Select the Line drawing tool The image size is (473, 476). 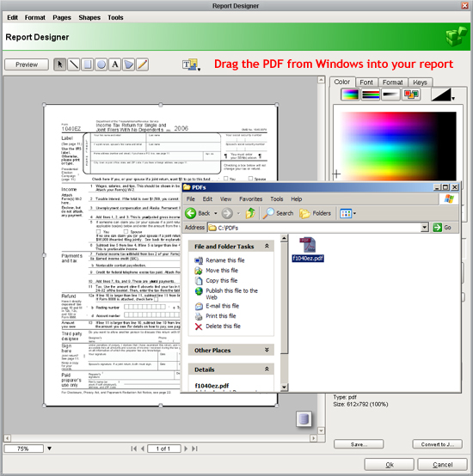tap(73, 64)
